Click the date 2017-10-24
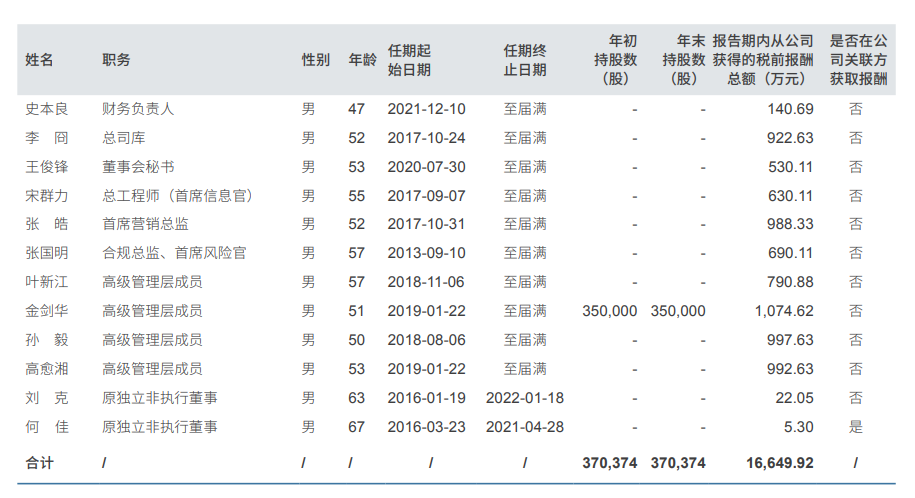Image resolution: width=915 pixels, height=498 pixels. (x=427, y=138)
